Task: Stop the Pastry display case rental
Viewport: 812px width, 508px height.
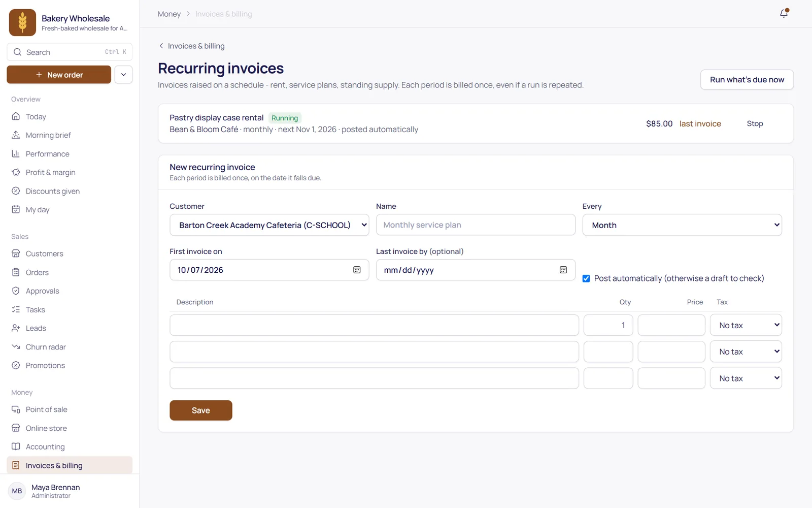Action: [755, 123]
